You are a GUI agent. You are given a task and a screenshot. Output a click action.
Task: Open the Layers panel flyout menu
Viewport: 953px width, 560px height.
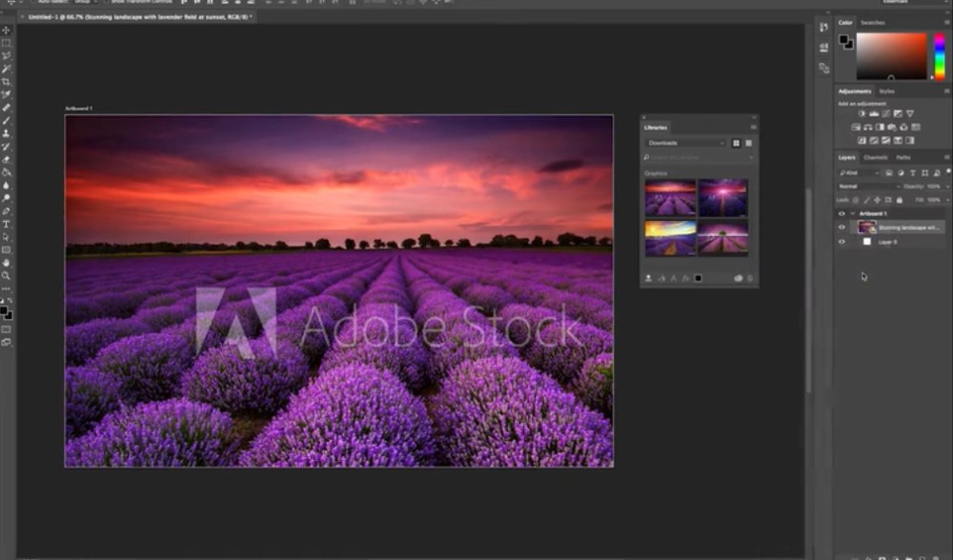point(947,157)
